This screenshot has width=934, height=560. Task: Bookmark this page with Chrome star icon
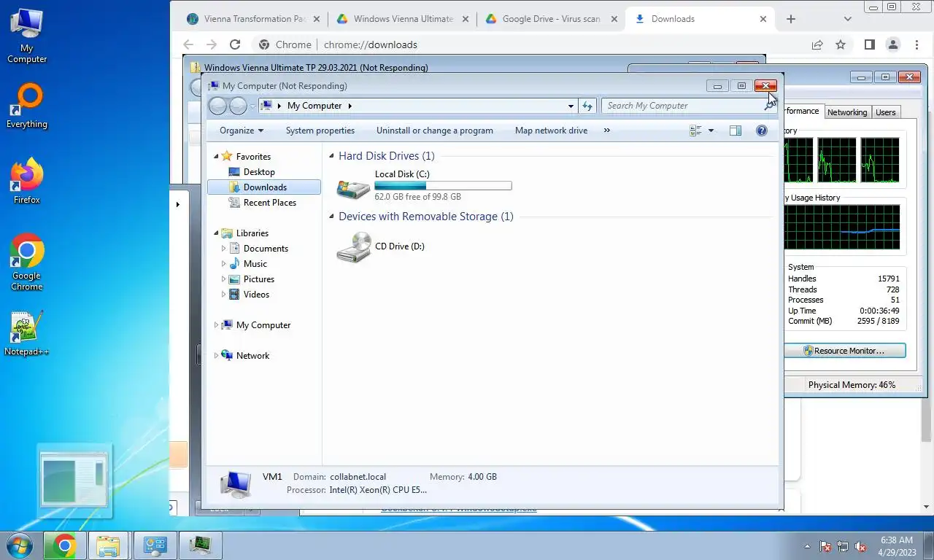(841, 44)
